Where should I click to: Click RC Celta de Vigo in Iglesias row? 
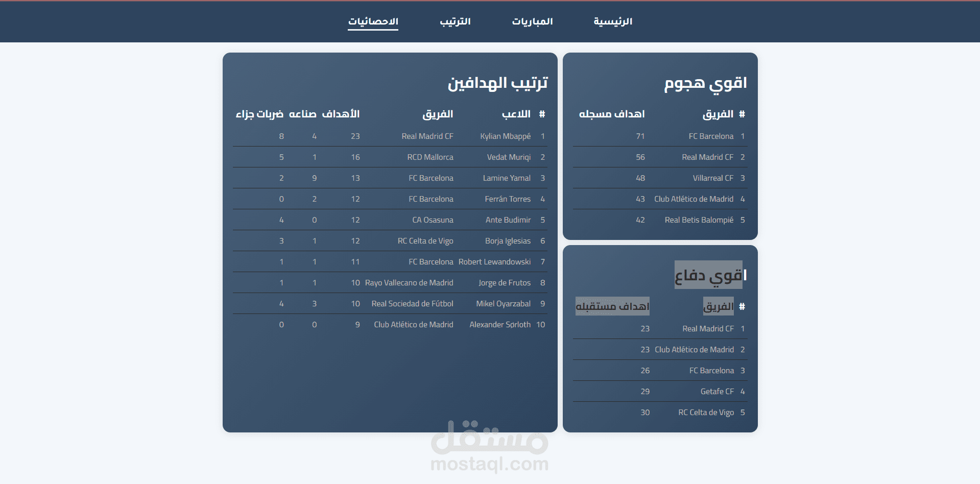pyautogui.click(x=425, y=241)
